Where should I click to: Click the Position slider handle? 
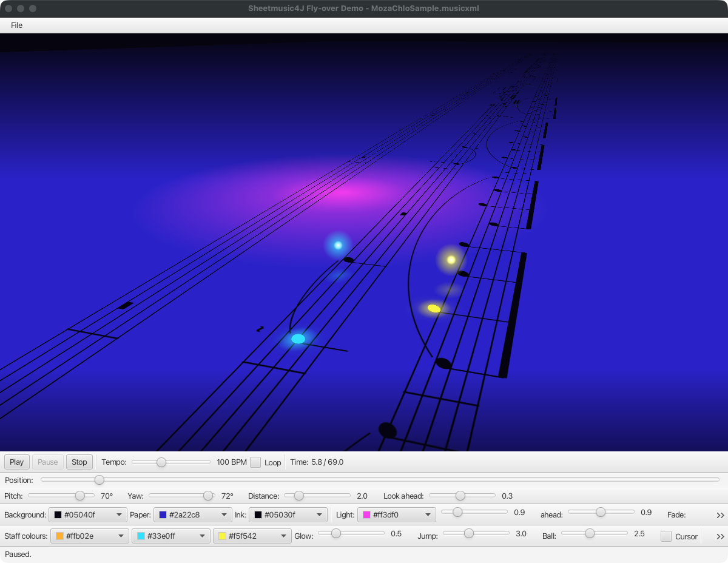(99, 480)
